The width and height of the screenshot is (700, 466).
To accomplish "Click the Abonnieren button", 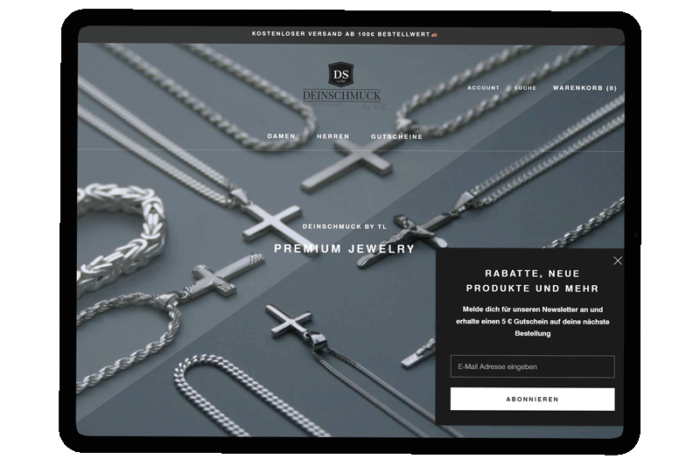I will coord(532,399).
